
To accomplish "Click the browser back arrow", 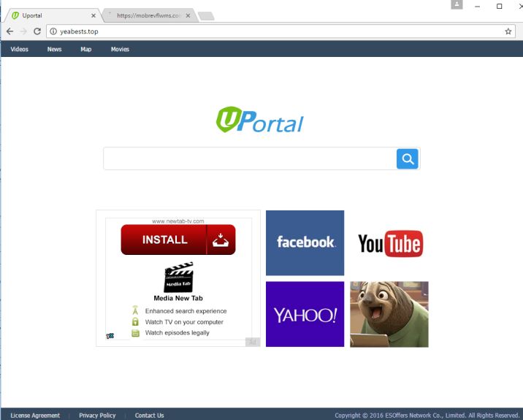I will pos(10,31).
